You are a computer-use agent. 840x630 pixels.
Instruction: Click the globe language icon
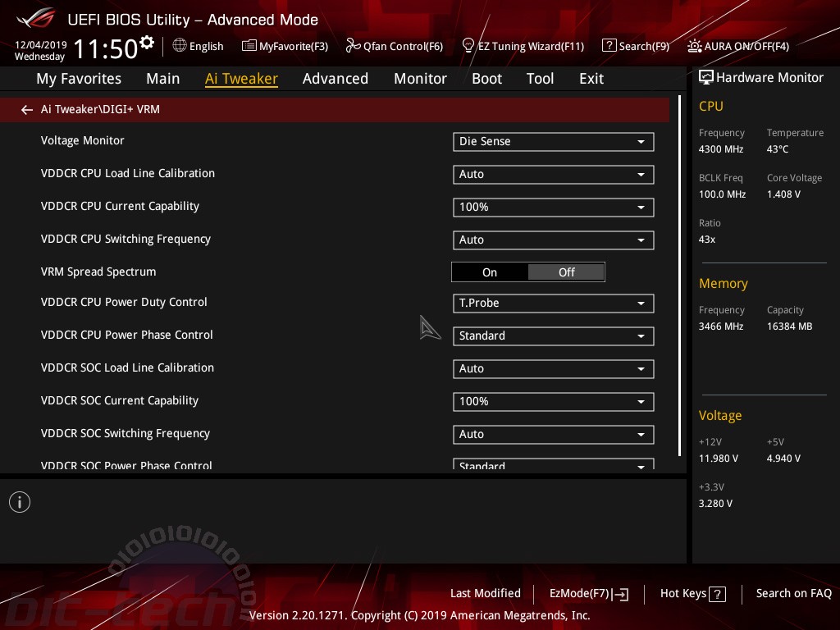click(x=180, y=46)
